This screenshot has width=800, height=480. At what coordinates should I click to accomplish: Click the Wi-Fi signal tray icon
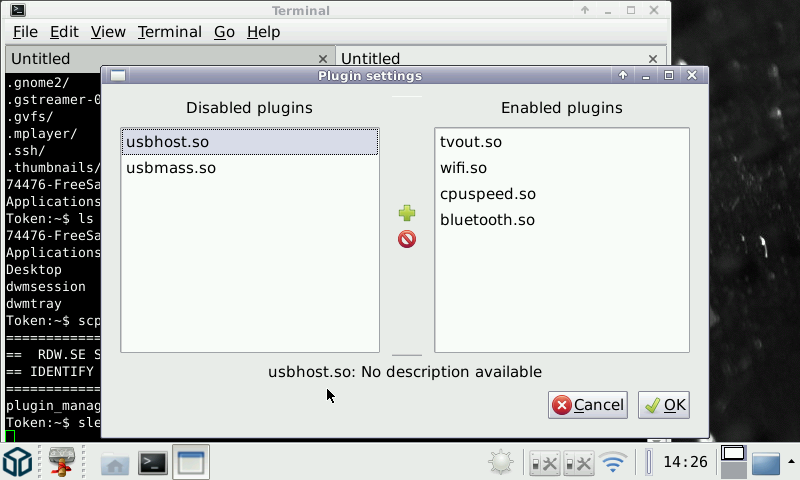tap(613, 462)
